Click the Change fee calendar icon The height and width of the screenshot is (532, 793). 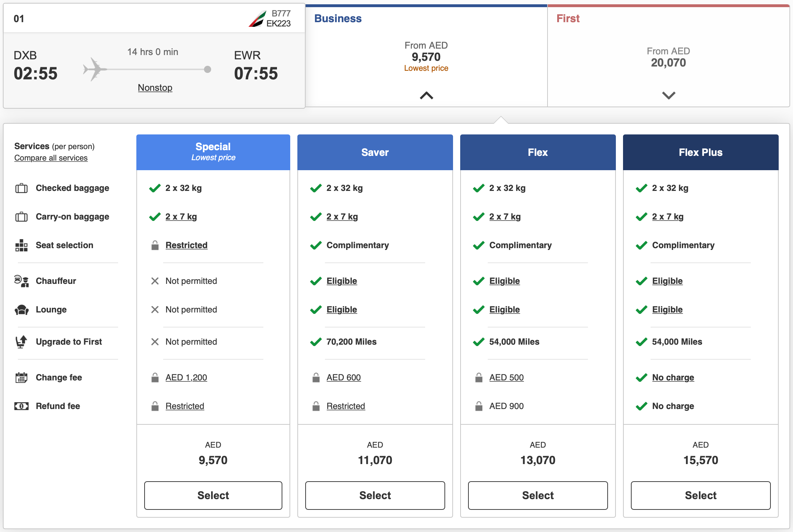point(21,378)
